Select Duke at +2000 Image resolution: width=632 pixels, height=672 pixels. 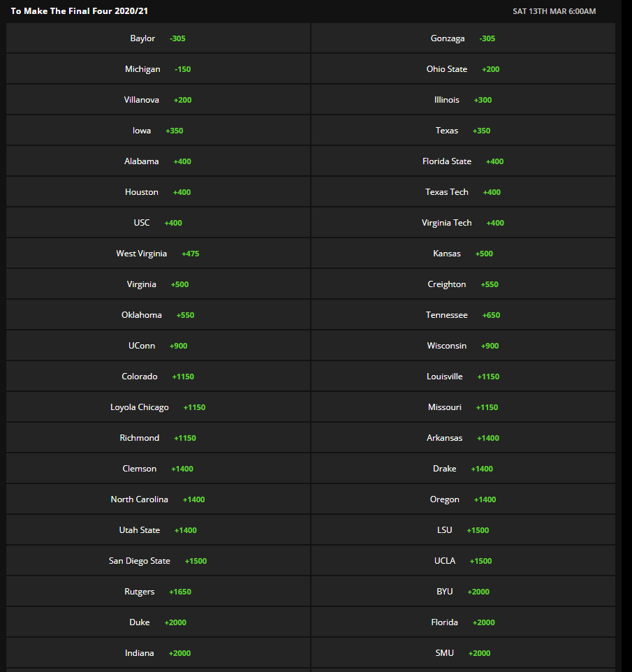click(158, 622)
